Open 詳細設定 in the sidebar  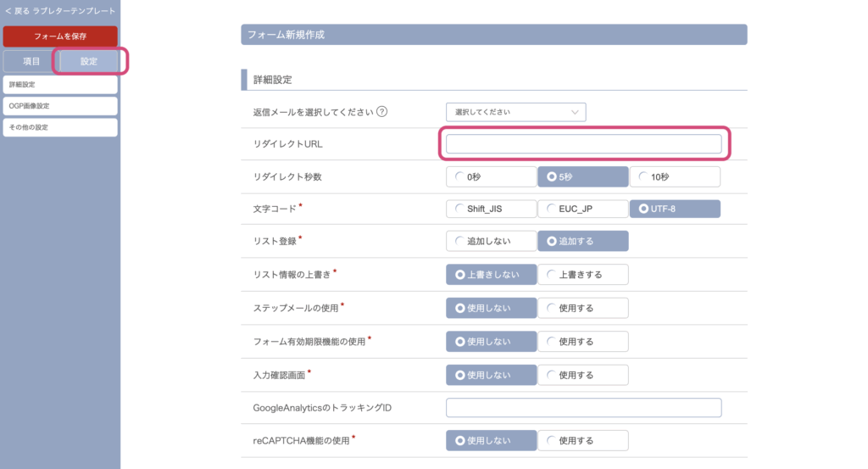pyautogui.click(x=60, y=84)
